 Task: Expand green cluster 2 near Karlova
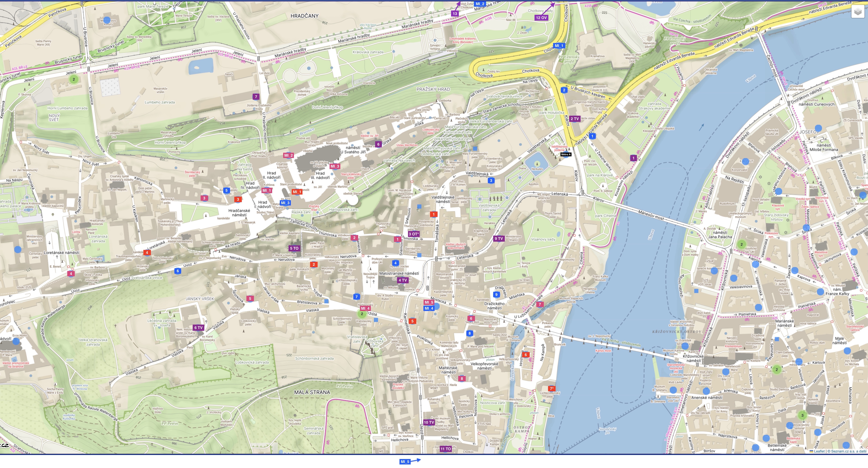point(777,370)
